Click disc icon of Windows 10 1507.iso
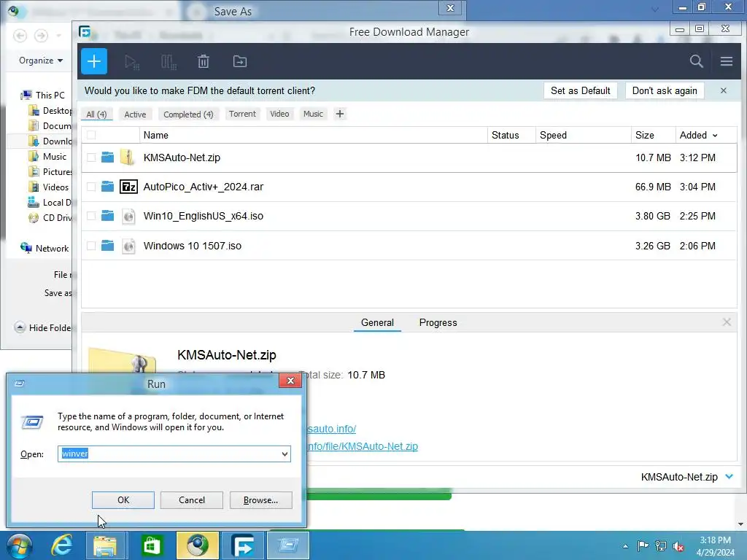The width and height of the screenshot is (747, 560). [128, 246]
